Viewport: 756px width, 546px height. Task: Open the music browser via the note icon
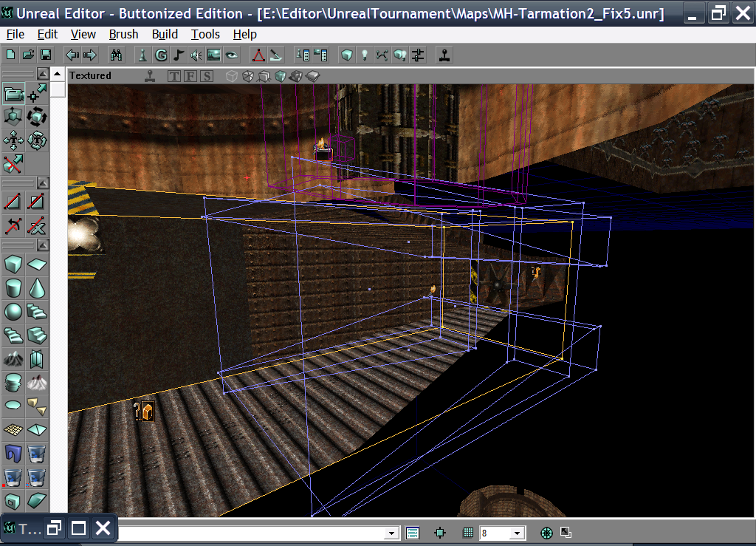pyautogui.click(x=178, y=54)
